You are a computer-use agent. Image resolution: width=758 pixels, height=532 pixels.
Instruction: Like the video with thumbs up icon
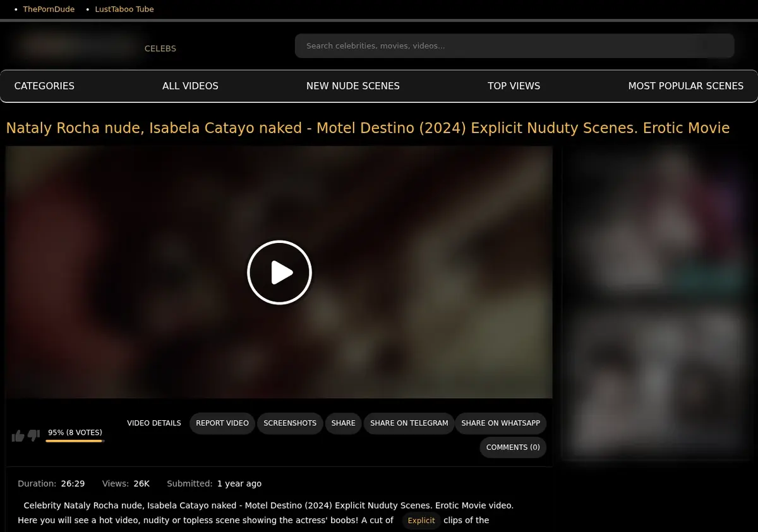click(x=18, y=435)
